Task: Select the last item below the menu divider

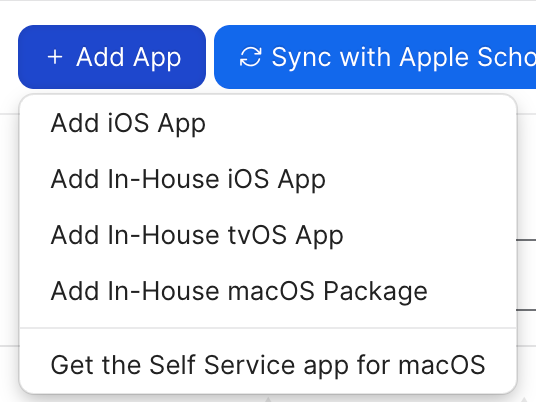Action: (x=268, y=365)
